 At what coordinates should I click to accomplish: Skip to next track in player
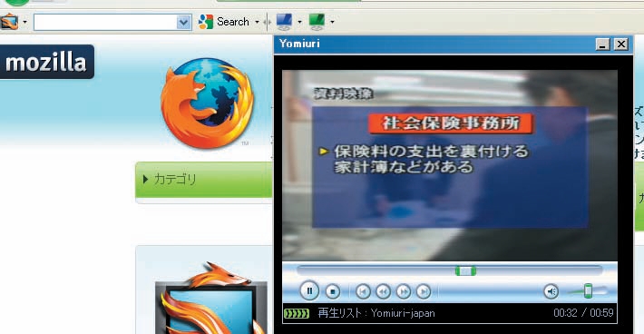point(424,291)
